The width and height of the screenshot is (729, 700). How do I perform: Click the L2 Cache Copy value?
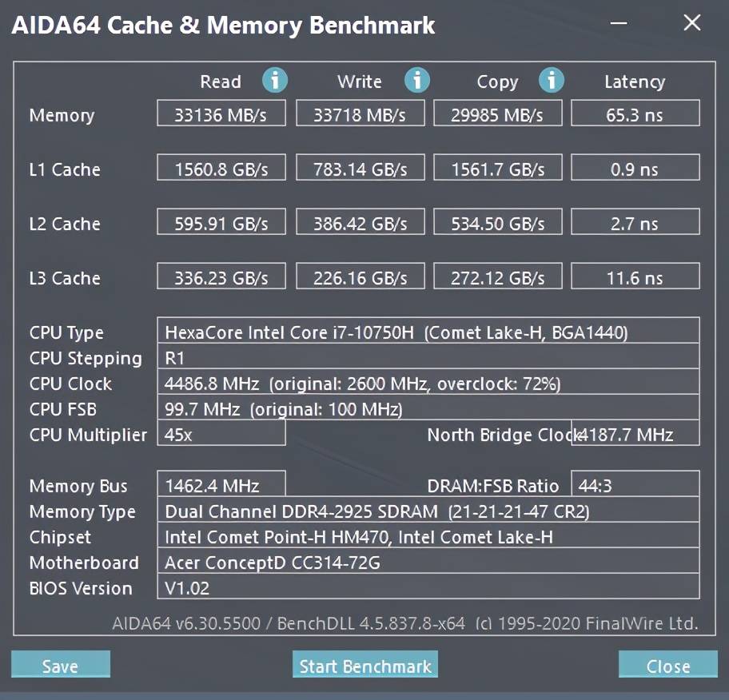click(x=498, y=221)
